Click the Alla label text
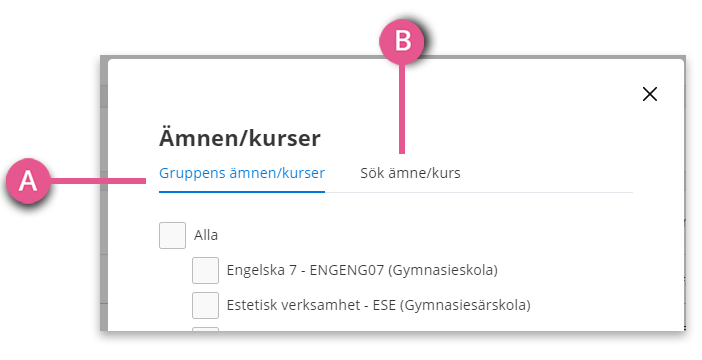Image resolution: width=702 pixels, height=360 pixels. (206, 235)
